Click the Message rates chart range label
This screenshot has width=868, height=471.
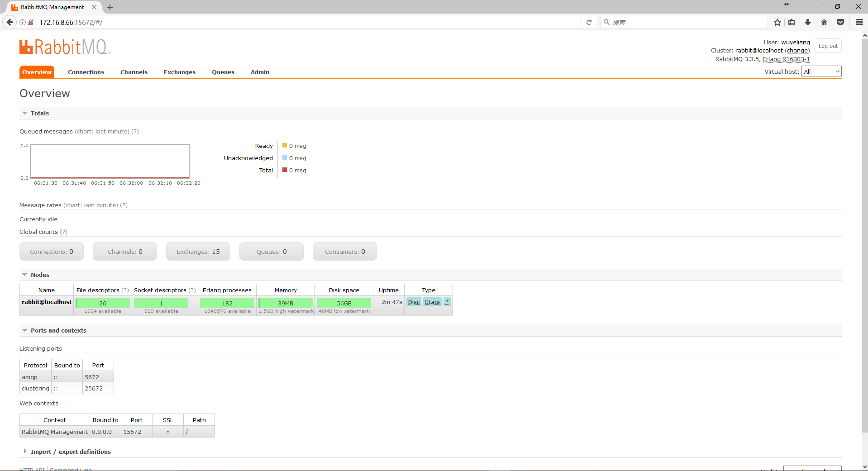tap(91, 205)
